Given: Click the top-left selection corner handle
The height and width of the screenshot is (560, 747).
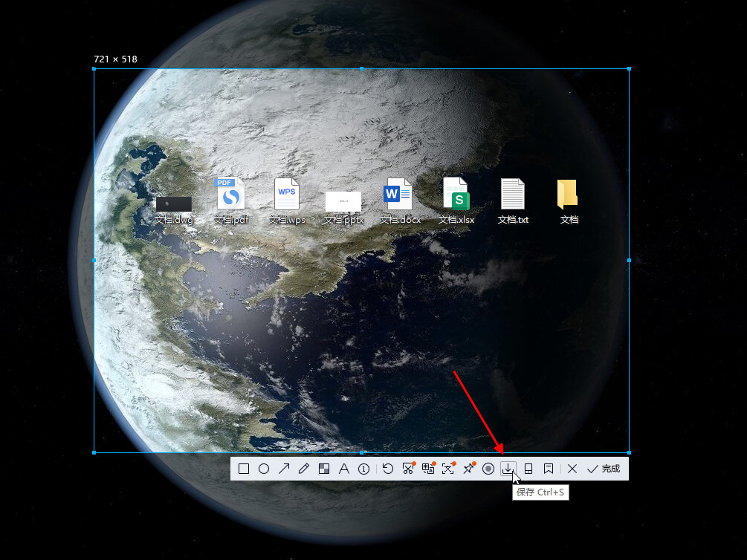Looking at the screenshot, I should pos(94,69).
